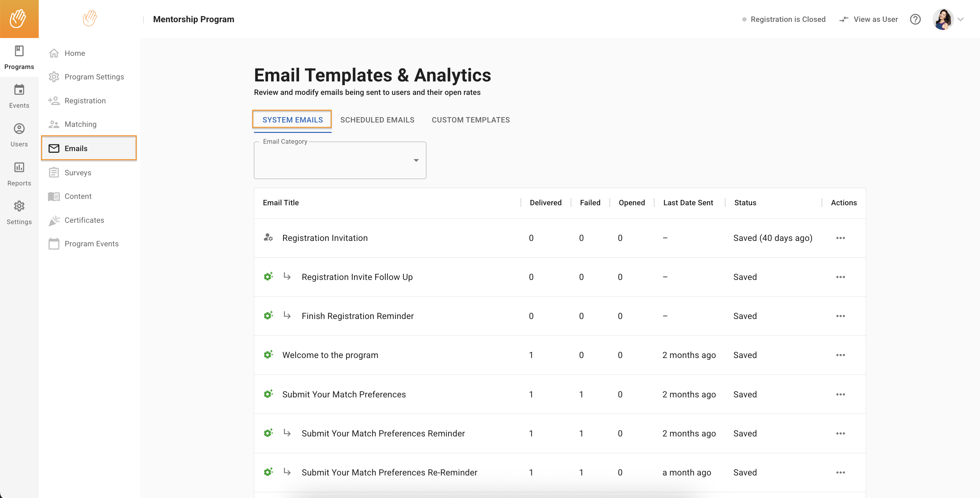Go to Matching in sidebar
This screenshot has height=498, width=980.
[x=80, y=124]
